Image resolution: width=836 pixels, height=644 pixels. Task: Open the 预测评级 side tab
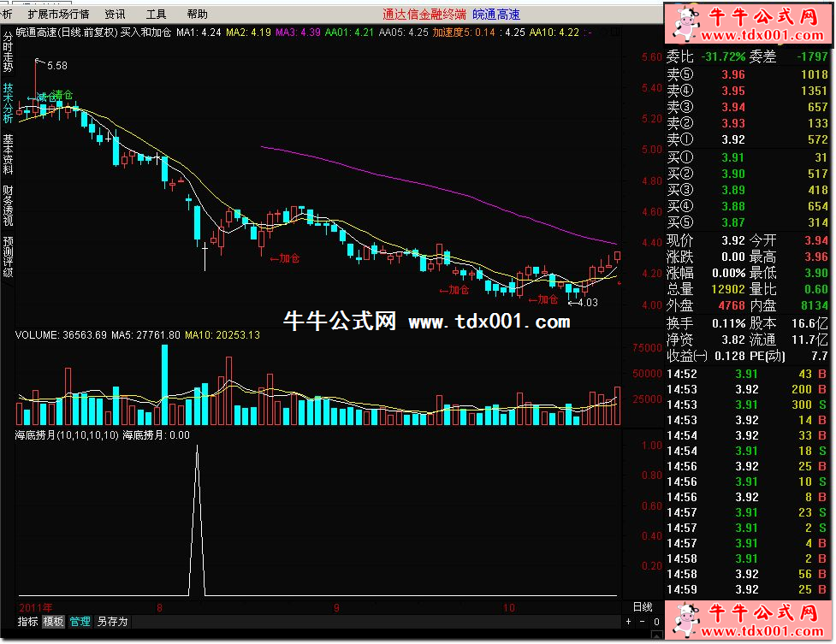pos(8,257)
